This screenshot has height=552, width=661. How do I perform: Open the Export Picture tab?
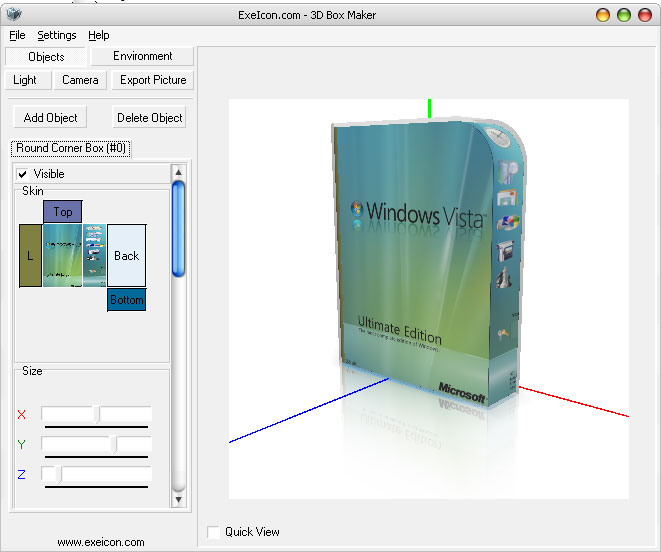pyautogui.click(x=152, y=80)
